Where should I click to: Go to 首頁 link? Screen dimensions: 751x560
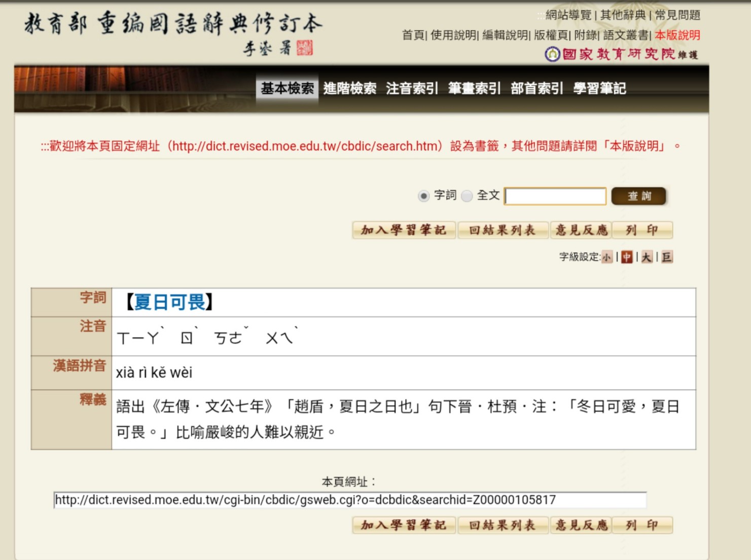[413, 35]
